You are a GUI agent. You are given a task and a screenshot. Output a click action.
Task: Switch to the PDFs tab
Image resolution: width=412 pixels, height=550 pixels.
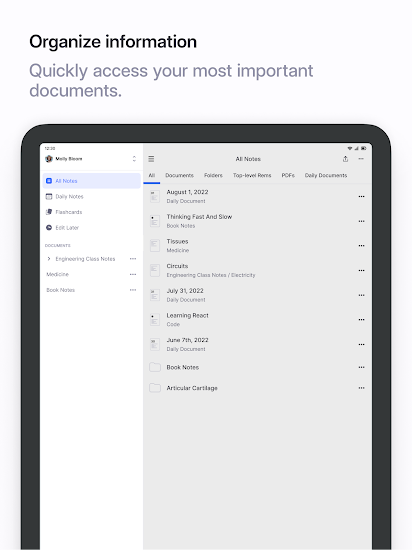point(288,175)
